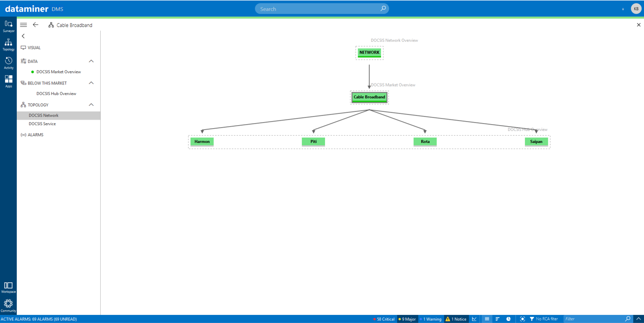Click the search magnifier in the top bar
The width and height of the screenshot is (644, 323).
(384, 9)
